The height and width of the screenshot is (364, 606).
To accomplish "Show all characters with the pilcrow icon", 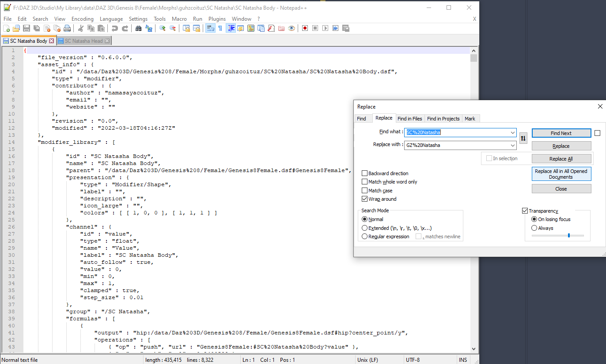I will pyautogui.click(x=220, y=28).
